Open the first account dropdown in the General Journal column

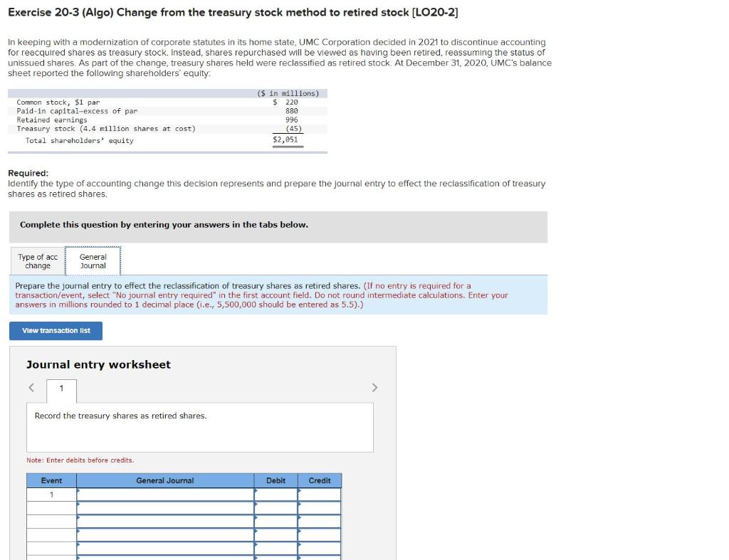[x=78, y=492]
